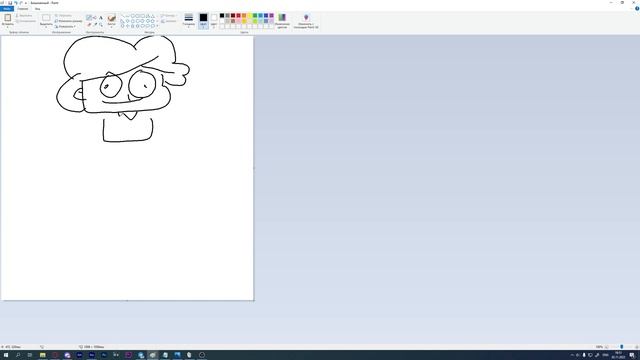
Task: Open the shape Fill dropdown
Action: click(169, 21)
